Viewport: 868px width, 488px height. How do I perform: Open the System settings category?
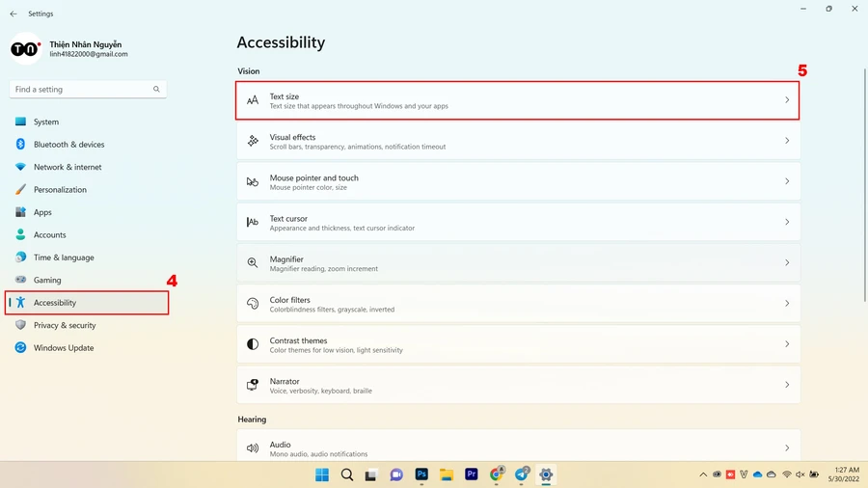coord(86,122)
